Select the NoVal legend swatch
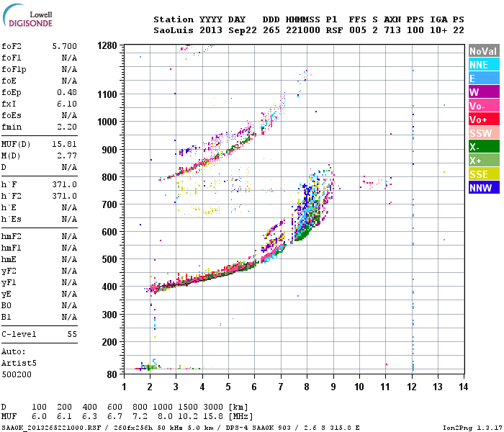 coord(484,51)
